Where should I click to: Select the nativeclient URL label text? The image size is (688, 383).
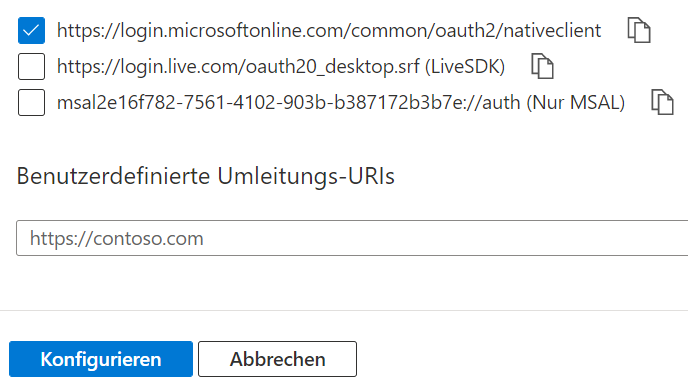329,31
